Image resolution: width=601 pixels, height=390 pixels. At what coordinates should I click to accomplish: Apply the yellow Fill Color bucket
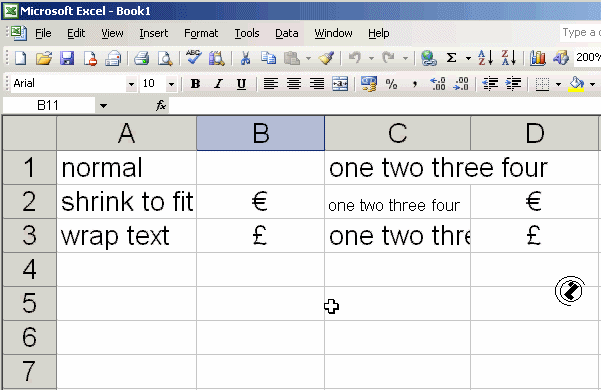pos(576,84)
